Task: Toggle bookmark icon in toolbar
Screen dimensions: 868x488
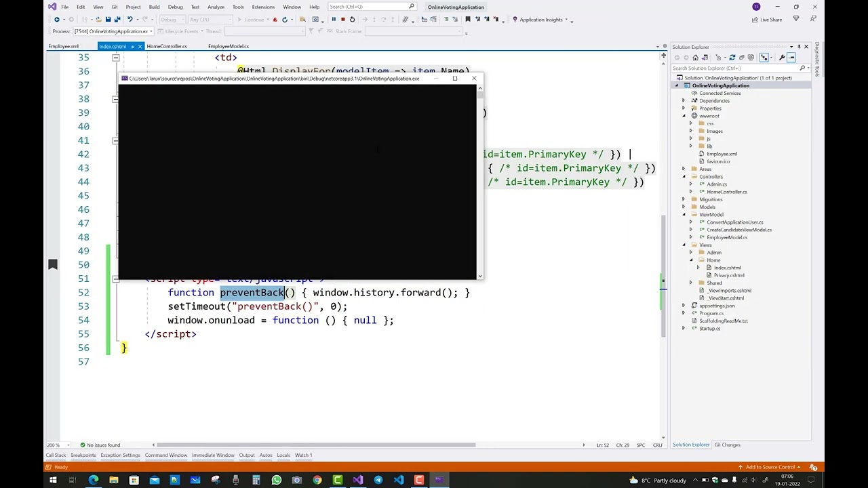Action: click(467, 20)
